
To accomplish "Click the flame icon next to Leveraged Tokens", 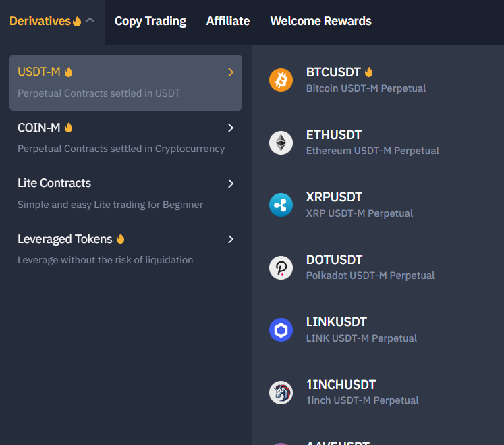I will point(121,239).
